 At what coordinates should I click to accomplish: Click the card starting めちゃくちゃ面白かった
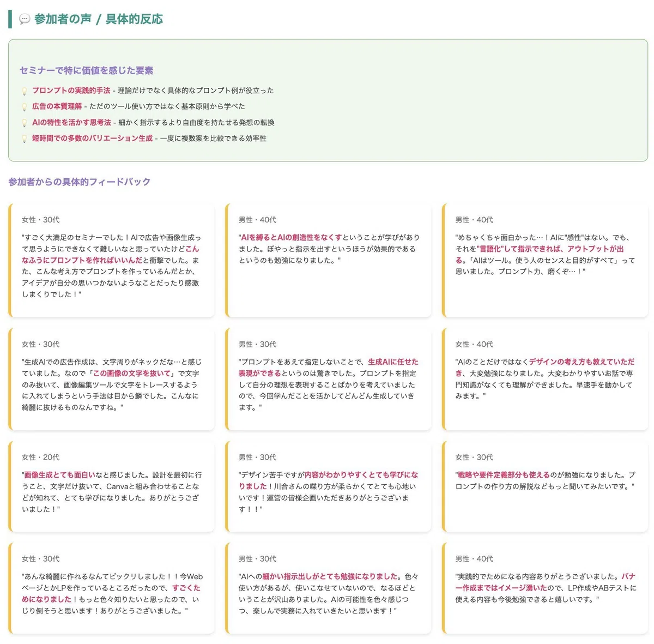545,260
